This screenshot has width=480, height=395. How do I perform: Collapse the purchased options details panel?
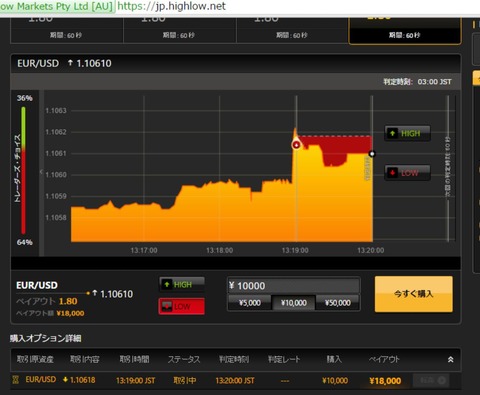coord(450,359)
